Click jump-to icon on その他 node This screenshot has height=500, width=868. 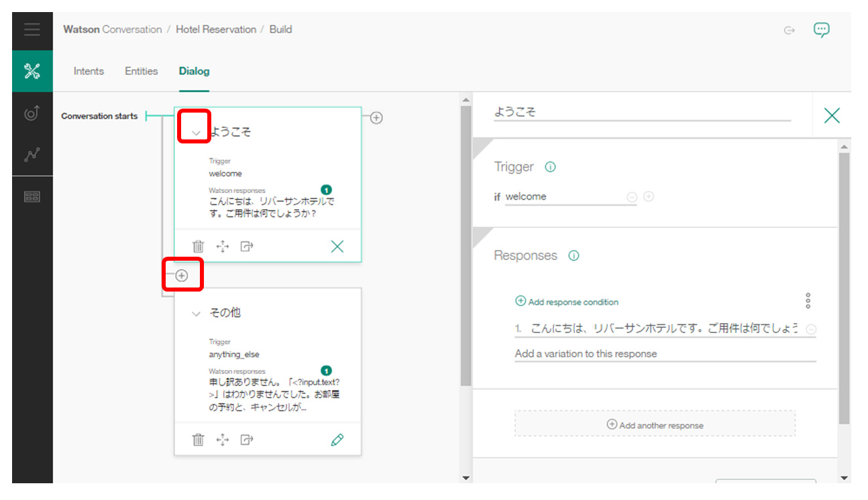click(x=247, y=440)
